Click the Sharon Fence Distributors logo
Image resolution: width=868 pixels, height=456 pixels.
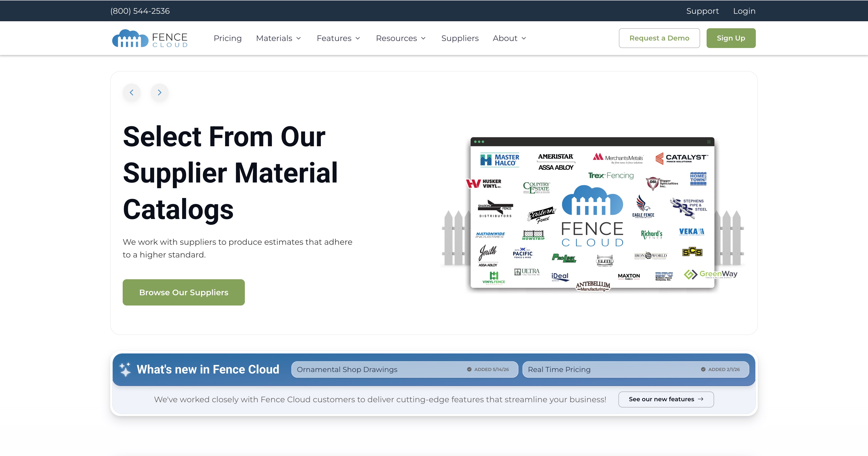pyautogui.click(x=495, y=209)
